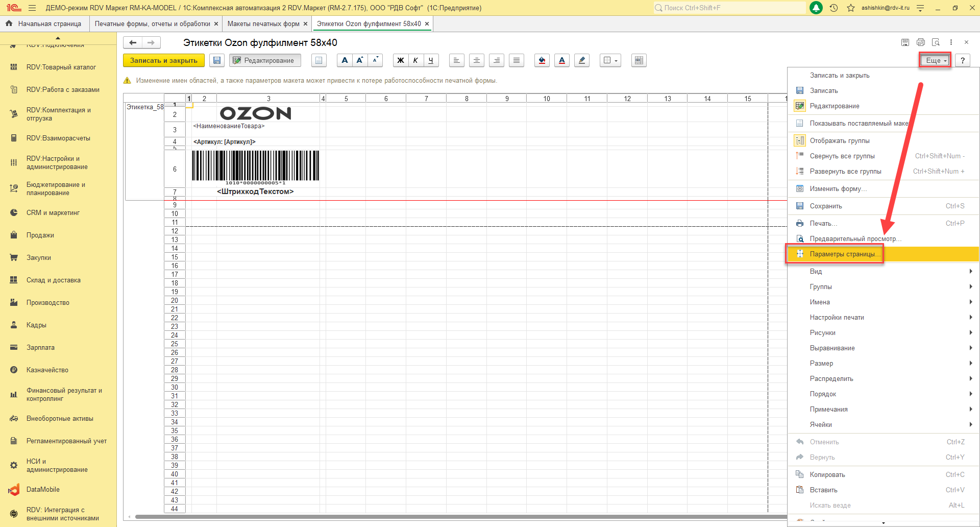
Task: Open the Еще dropdown button
Action: [935, 60]
